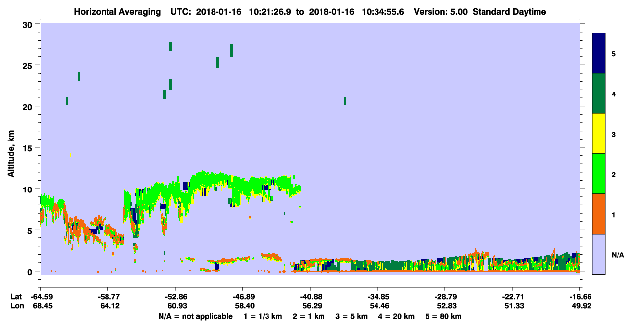Click the 'Standard Daytime' text

point(509,12)
